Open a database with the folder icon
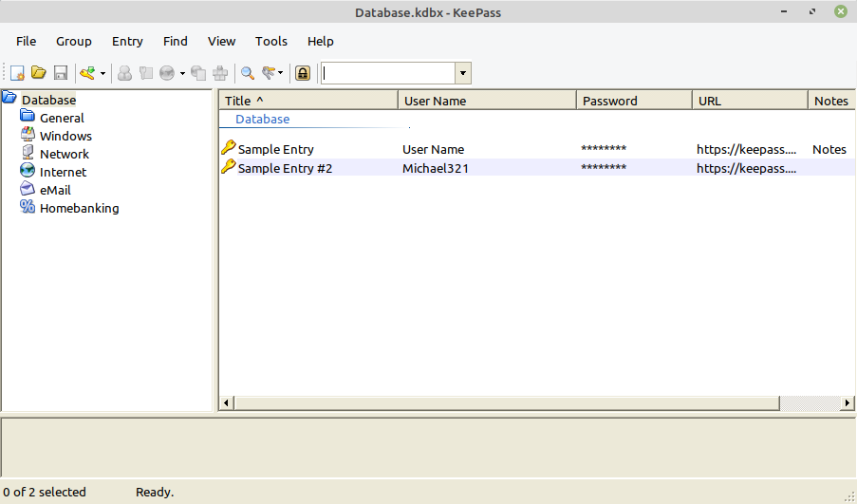The height and width of the screenshot is (504, 857). (38, 73)
